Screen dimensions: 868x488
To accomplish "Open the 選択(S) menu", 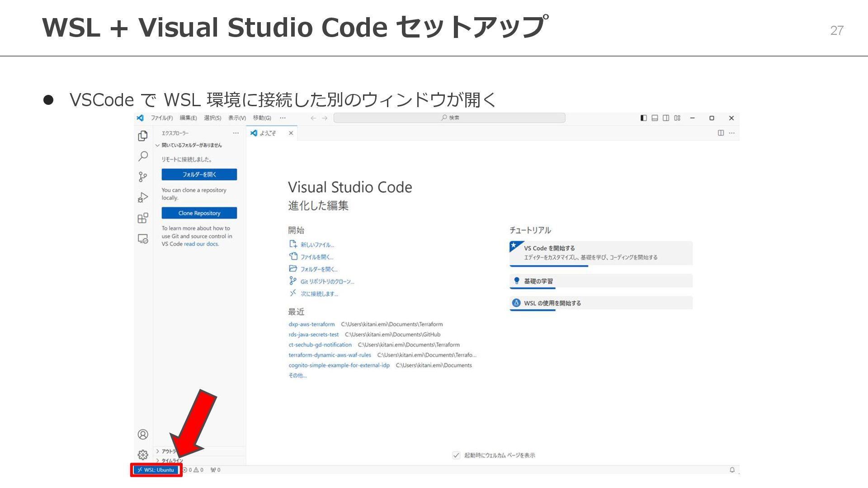I will click(x=212, y=118).
